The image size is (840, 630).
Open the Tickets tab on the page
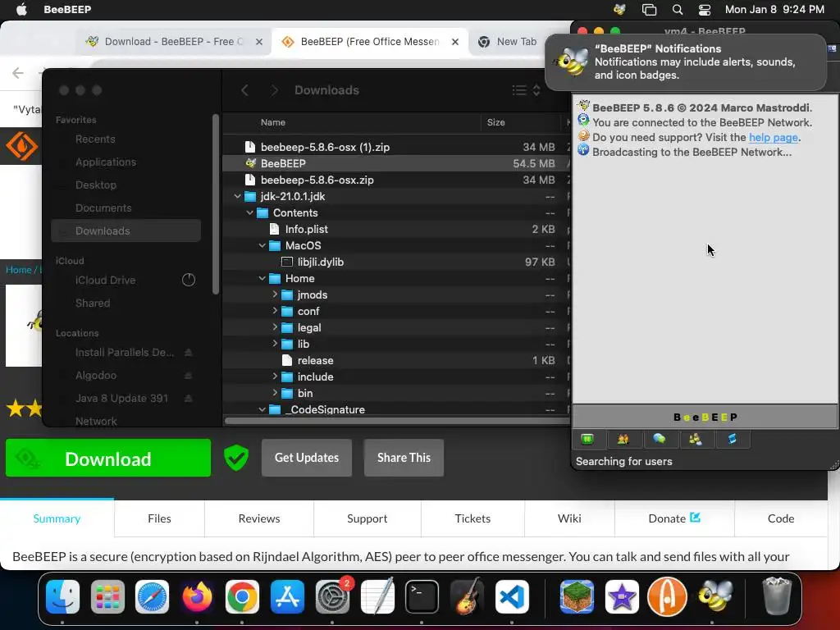[x=472, y=518]
